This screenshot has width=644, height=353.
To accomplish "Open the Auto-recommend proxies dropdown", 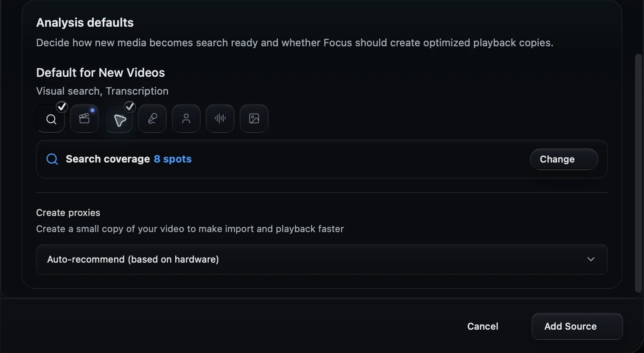I will coord(322,259).
